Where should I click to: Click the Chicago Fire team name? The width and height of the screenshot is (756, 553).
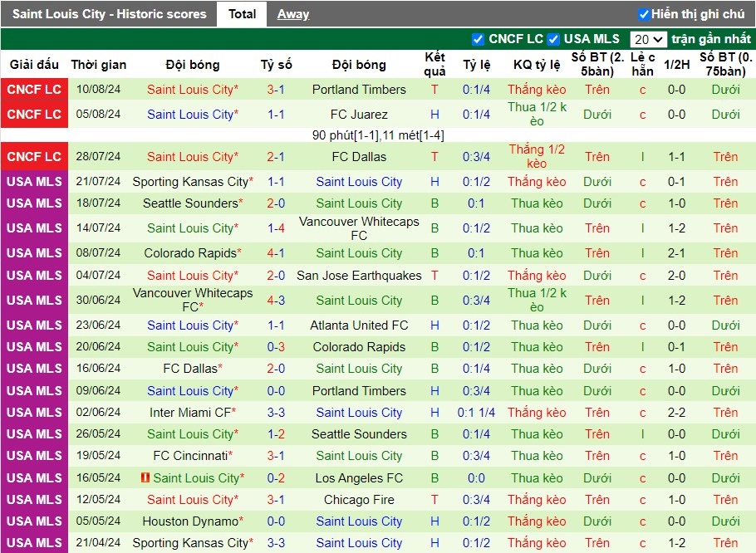359,500
